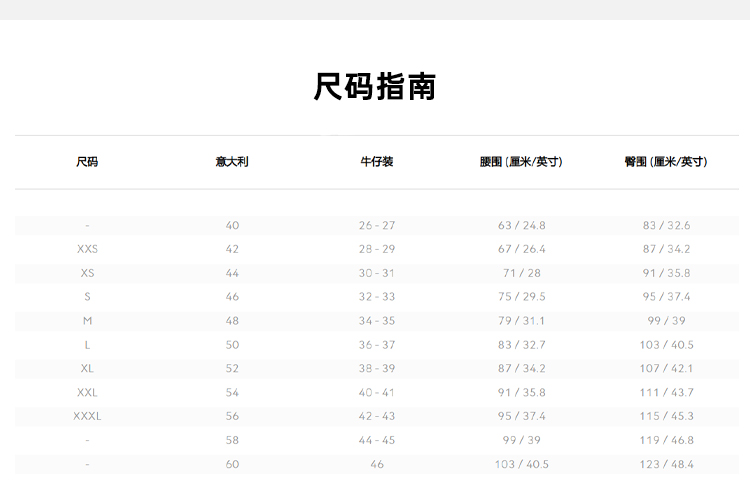
Task: Click Italian size 56 cell
Action: (x=232, y=416)
